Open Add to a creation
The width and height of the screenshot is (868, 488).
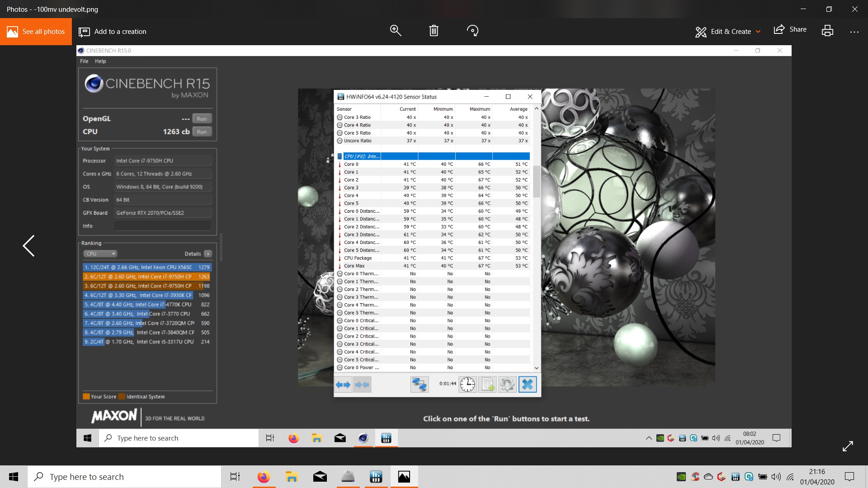[113, 32]
